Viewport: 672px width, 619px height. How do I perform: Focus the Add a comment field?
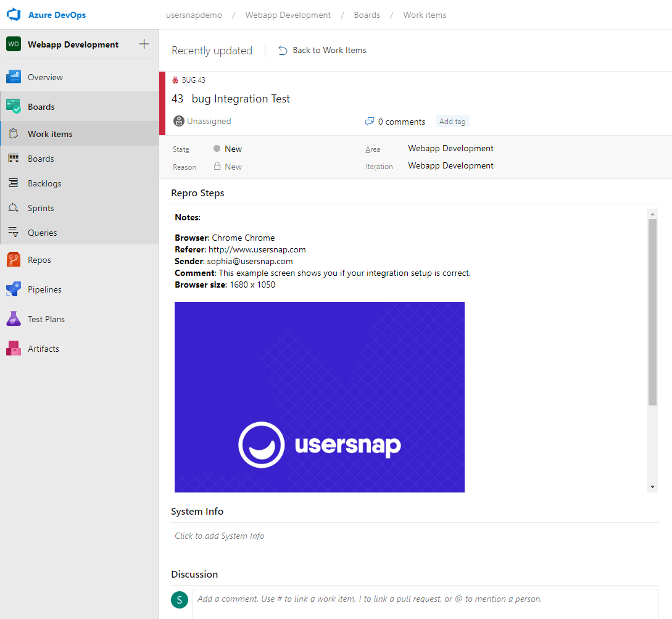[425, 604]
